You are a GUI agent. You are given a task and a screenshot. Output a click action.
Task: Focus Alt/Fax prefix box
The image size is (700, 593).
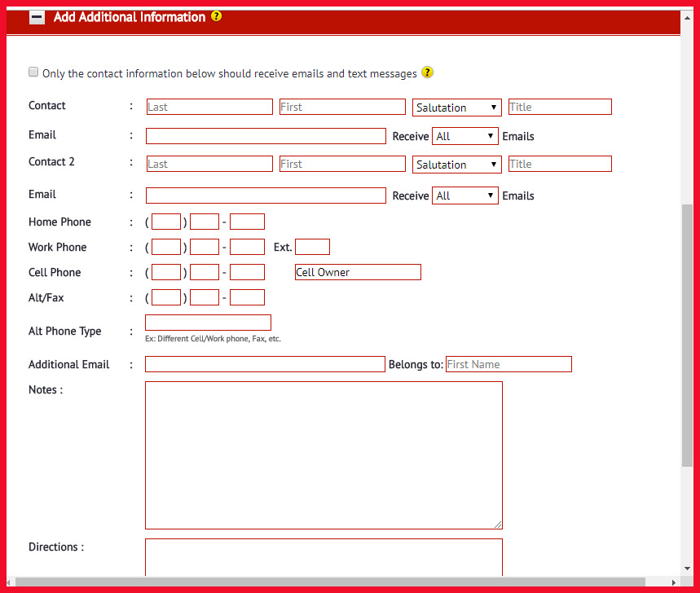click(x=205, y=297)
